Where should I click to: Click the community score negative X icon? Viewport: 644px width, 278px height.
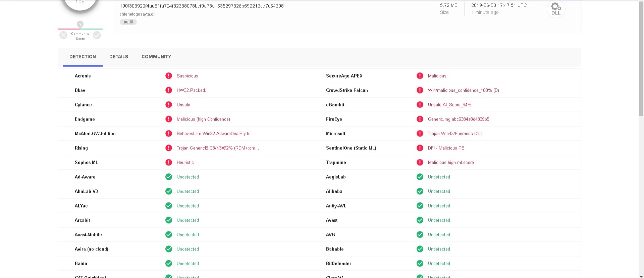pos(63,35)
